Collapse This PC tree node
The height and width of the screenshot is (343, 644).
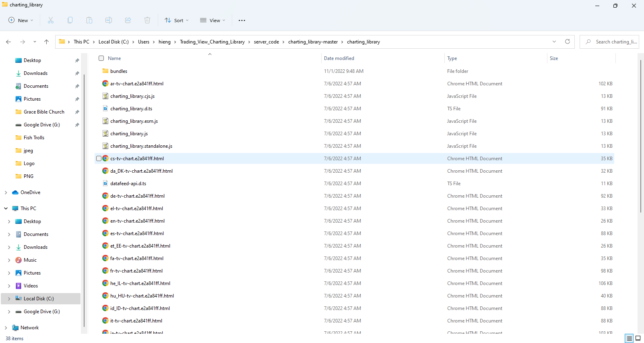tap(6, 209)
